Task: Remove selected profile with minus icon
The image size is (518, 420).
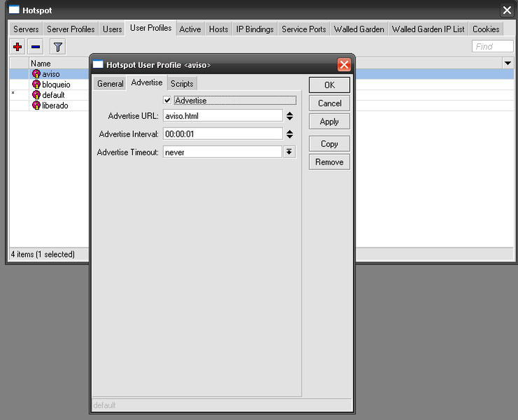Action: (36, 47)
